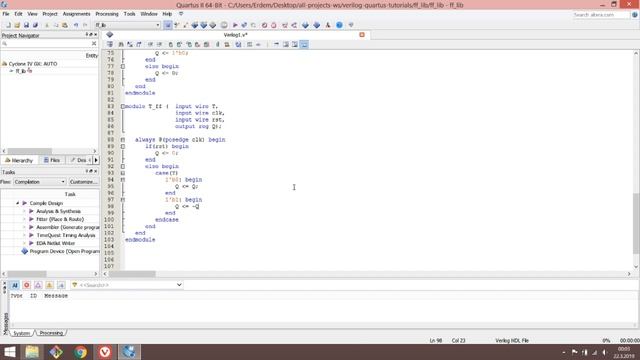Open the Assignments menu
The height and width of the screenshot is (360, 640).
click(x=76, y=14)
